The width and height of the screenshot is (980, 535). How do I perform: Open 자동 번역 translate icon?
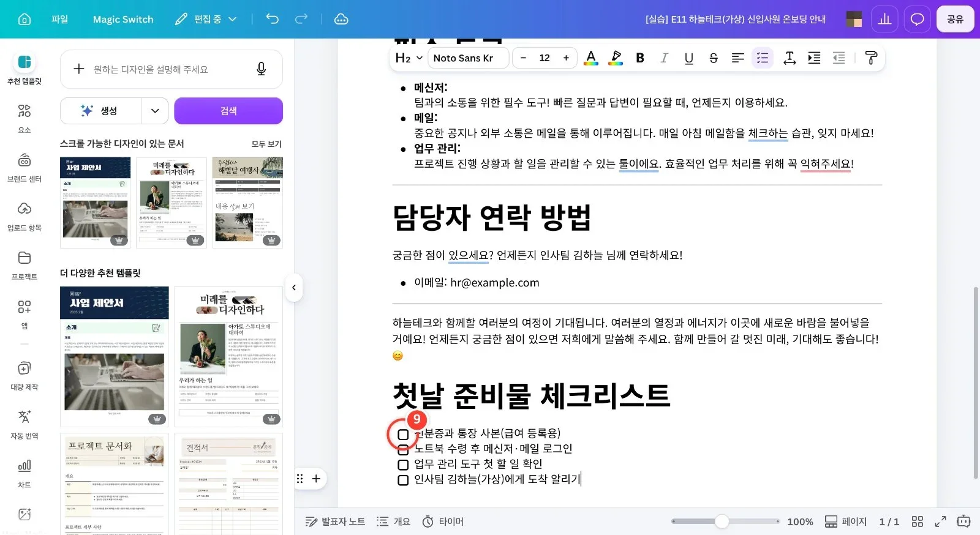[24, 424]
